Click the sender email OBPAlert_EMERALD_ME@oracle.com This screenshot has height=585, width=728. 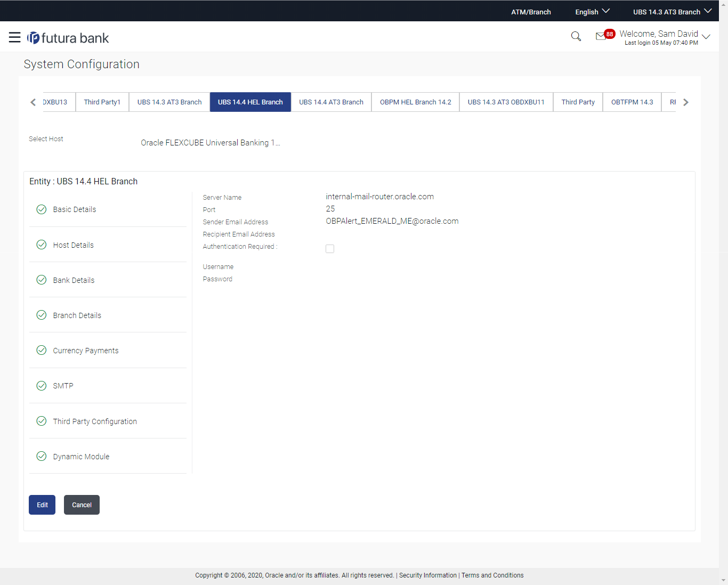(392, 221)
